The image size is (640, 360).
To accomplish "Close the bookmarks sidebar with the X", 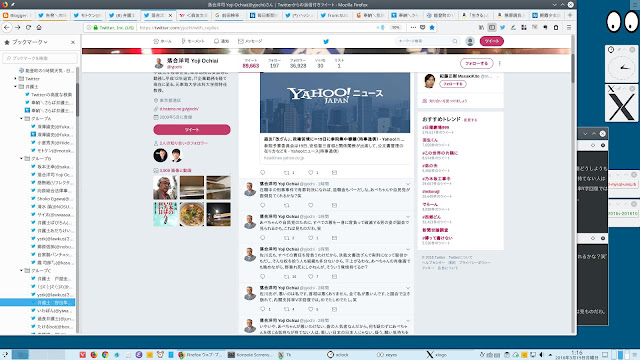I will pos(73,42).
